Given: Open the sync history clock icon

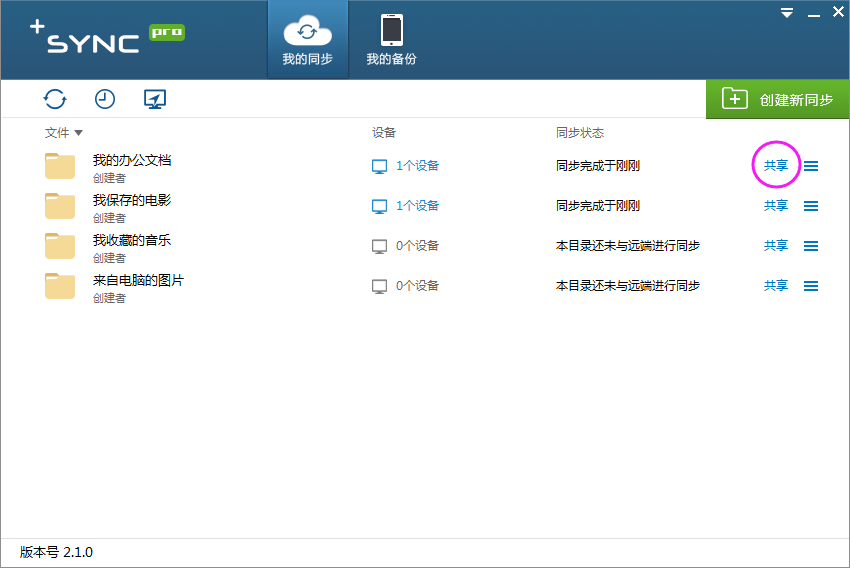Looking at the screenshot, I should point(105,99).
